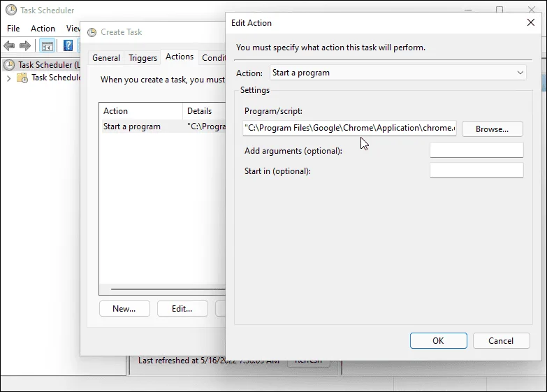Click the Browse... button
The image size is (547, 392).
tap(493, 129)
